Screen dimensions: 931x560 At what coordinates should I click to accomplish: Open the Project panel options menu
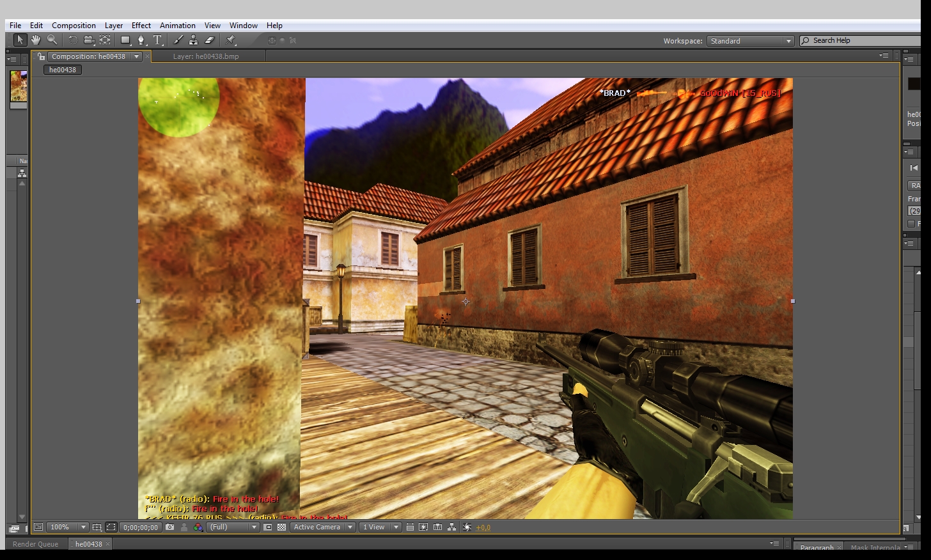(x=11, y=59)
